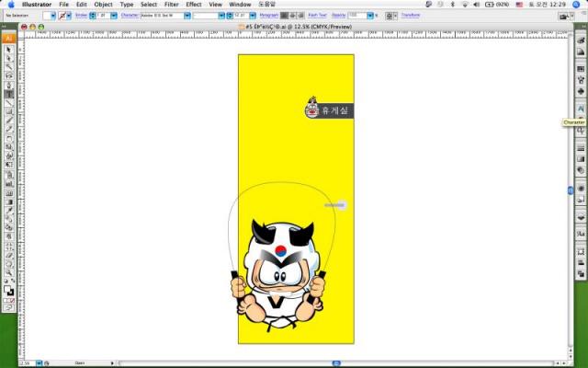Viewport: 588px width, 368px height.
Task: Select the Column Graph tool
Action: point(9,184)
